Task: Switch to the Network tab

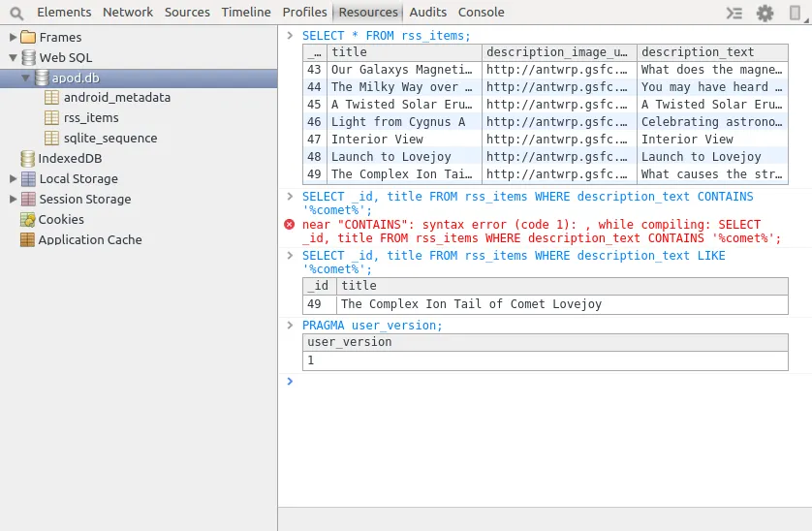Action: click(128, 13)
